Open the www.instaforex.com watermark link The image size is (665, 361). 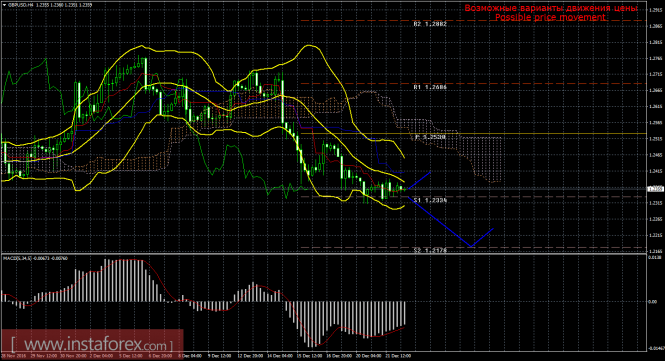click(92, 344)
